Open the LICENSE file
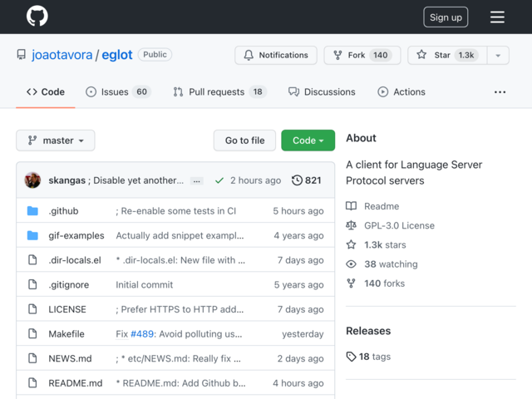Viewport: 532px width, 399px height. coord(67,309)
